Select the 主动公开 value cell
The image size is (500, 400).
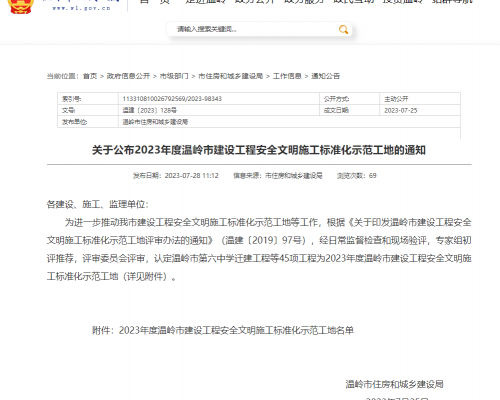click(x=420, y=99)
